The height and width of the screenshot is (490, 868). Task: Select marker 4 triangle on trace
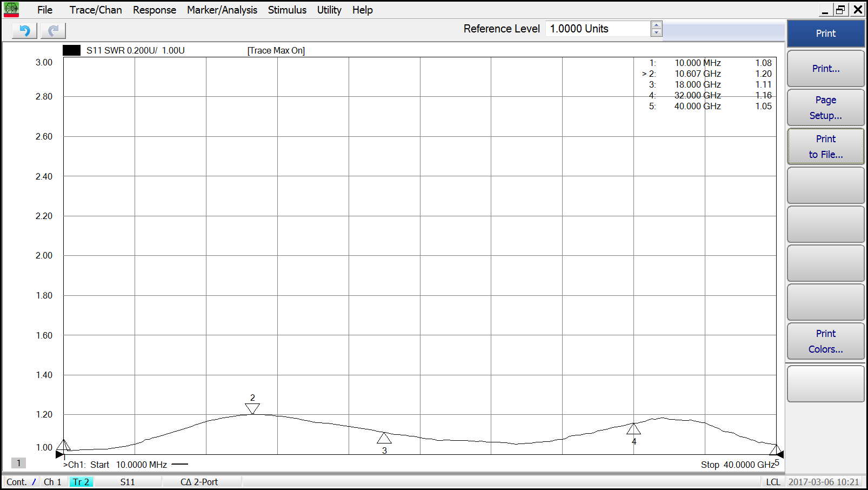pyautogui.click(x=634, y=429)
